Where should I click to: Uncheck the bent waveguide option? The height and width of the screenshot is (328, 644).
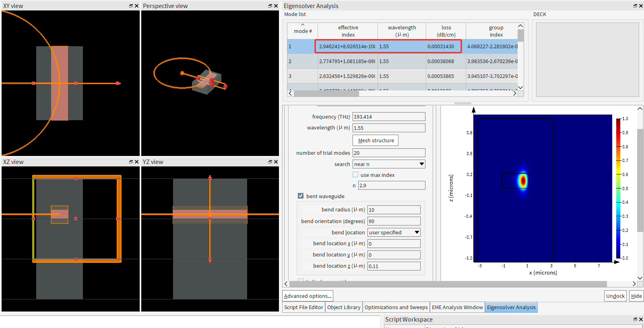pos(301,196)
